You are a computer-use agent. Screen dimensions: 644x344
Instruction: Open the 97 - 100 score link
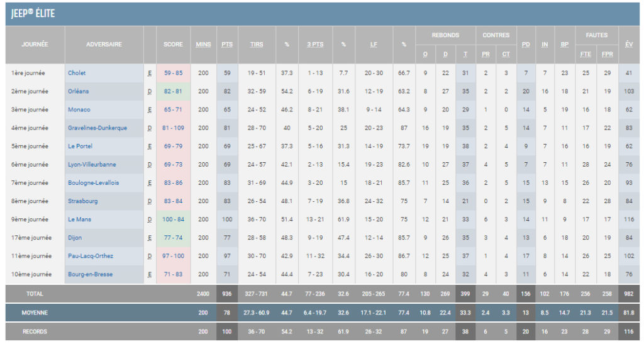[x=174, y=256]
